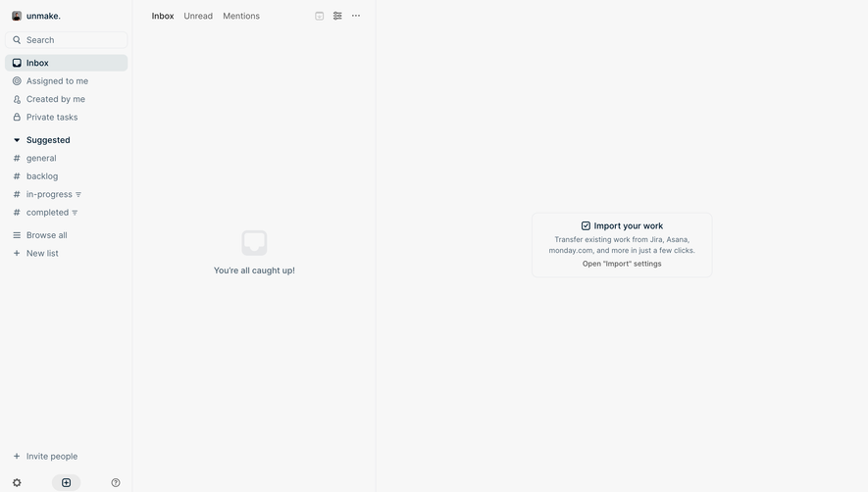This screenshot has width=868, height=492.
Task: Click Invite people button
Action: (45, 457)
